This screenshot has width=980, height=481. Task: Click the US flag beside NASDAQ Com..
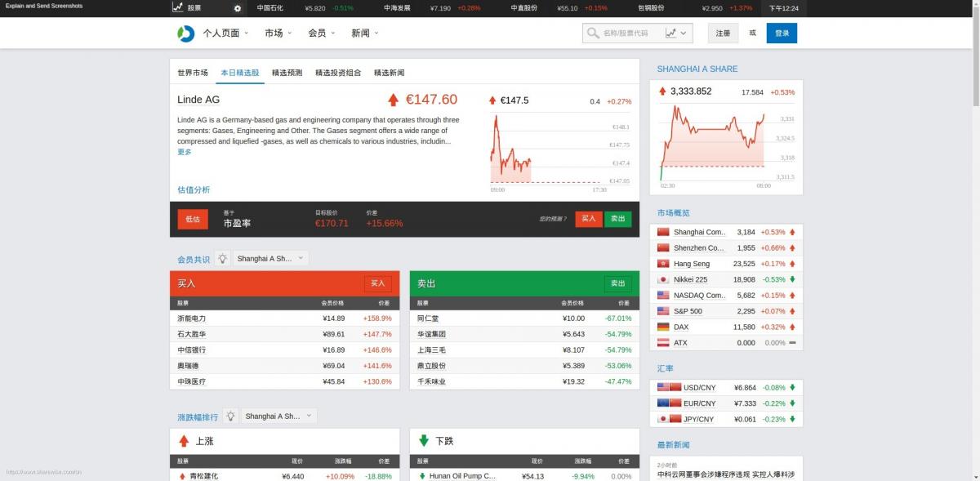[x=663, y=295]
